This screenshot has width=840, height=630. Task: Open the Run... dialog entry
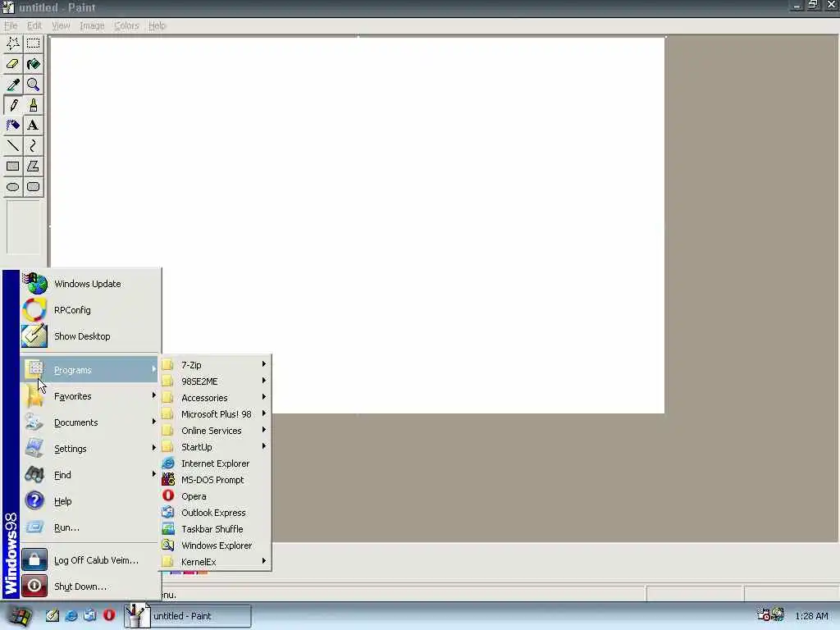tap(90, 527)
